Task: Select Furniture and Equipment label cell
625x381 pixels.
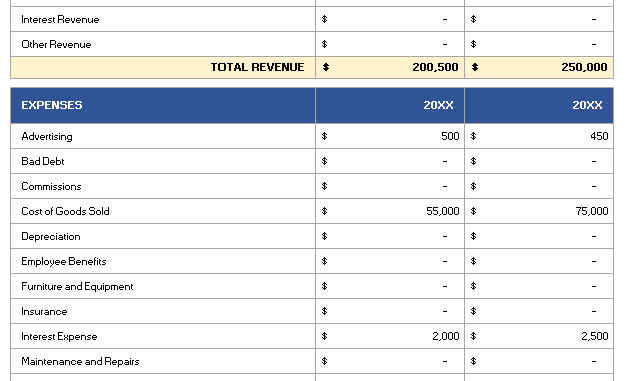Action: pyautogui.click(x=163, y=286)
